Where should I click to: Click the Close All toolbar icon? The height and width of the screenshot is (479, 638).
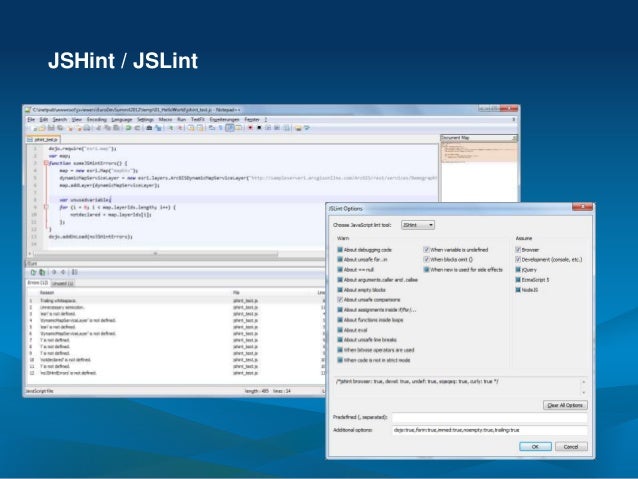[x=79, y=128]
